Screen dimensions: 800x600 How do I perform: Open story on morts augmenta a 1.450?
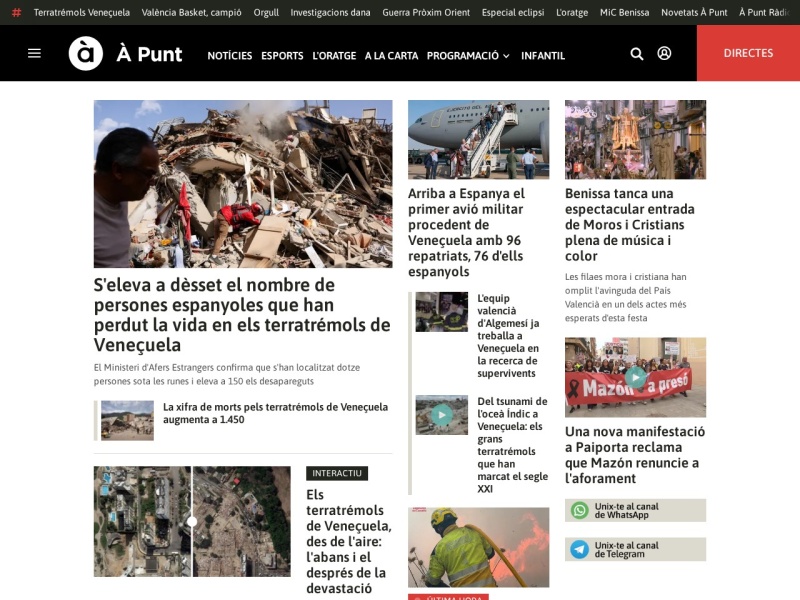(x=276, y=413)
